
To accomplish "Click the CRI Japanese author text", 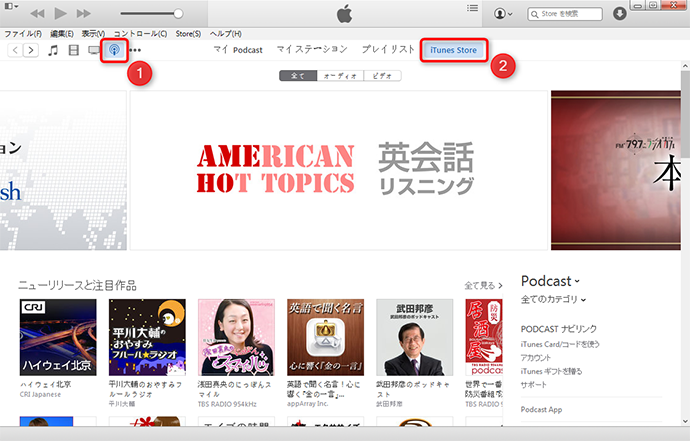I will pos(40,394).
